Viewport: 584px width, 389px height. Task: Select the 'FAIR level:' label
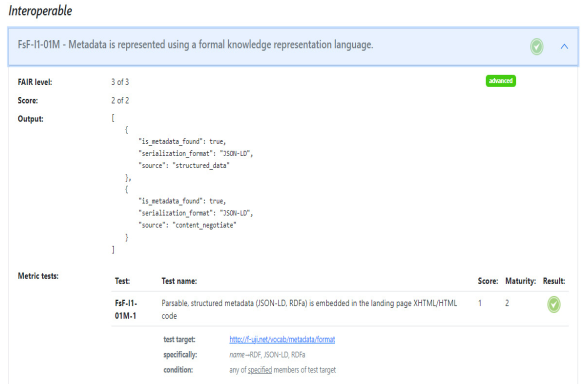coord(35,82)
